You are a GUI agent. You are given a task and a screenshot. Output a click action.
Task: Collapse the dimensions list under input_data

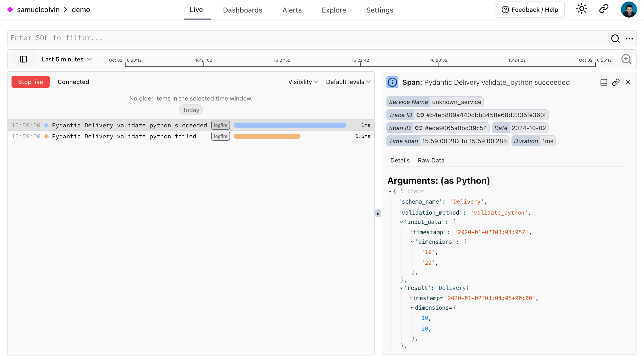412,241
